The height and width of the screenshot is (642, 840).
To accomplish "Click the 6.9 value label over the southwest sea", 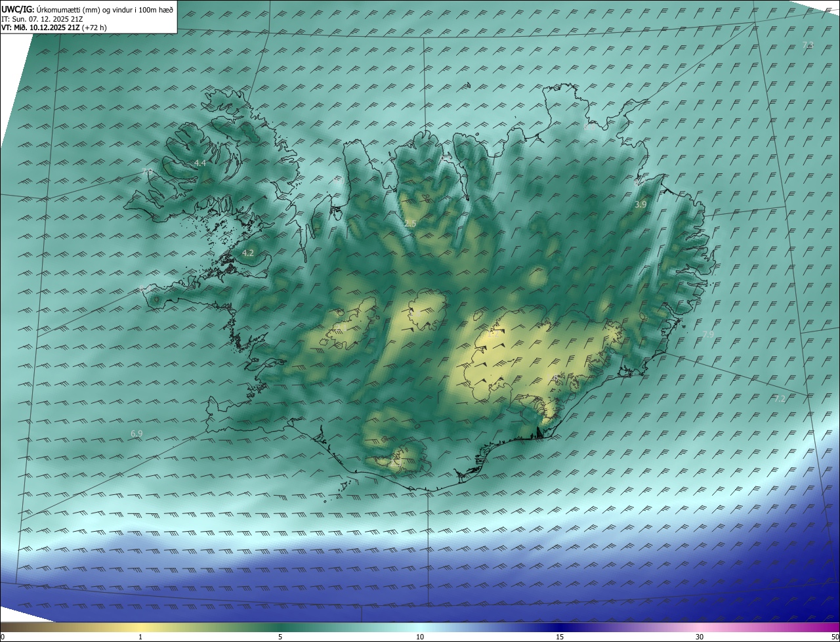I will pos(136,433).
